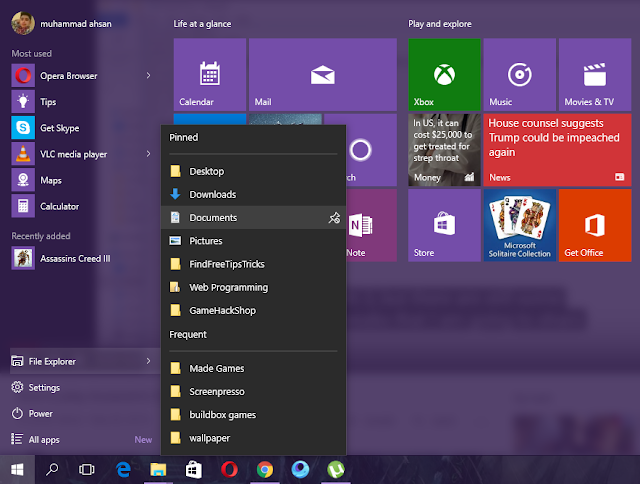
Task: Open the Calendar tile
Action: [x=210, y=74]
